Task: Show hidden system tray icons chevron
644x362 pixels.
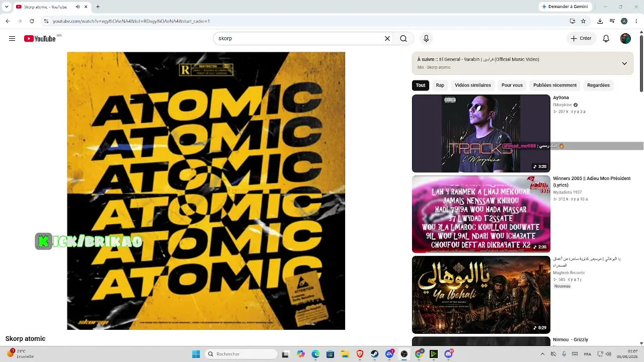Action: 542,354
